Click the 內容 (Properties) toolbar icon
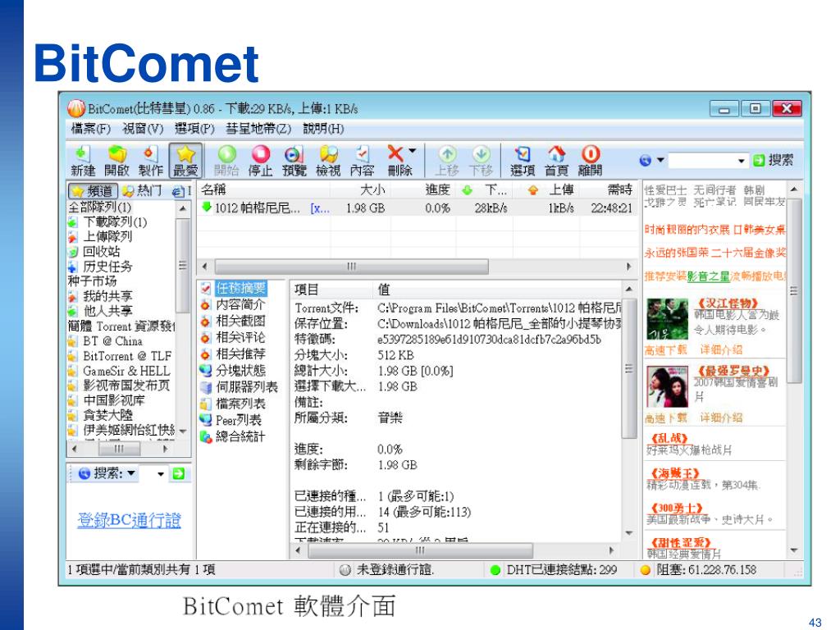This screenshot has width=840, height=630. 362,161
